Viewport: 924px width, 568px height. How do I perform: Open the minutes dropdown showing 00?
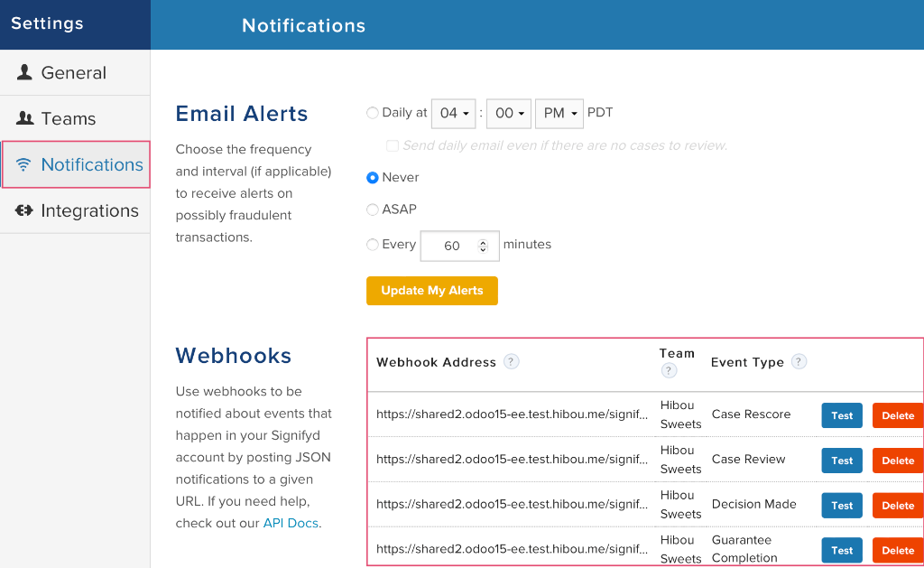(509, 113)
